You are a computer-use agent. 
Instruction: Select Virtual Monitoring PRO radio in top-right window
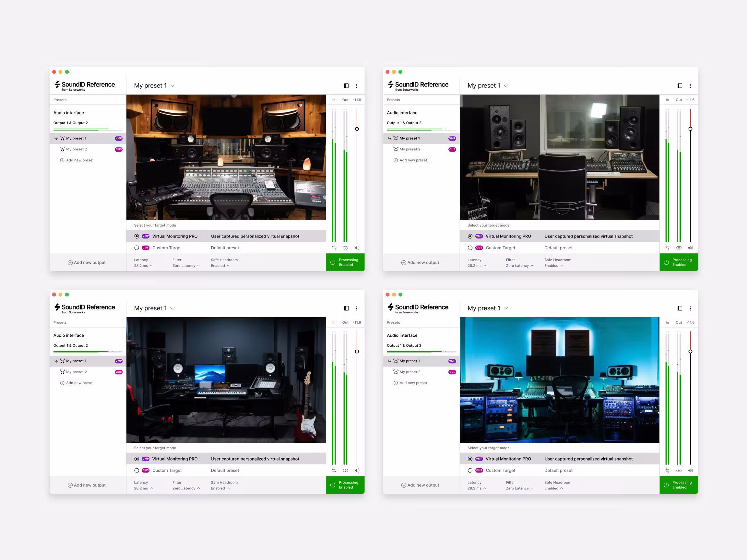pyautogui.click(x=470, y=236)
